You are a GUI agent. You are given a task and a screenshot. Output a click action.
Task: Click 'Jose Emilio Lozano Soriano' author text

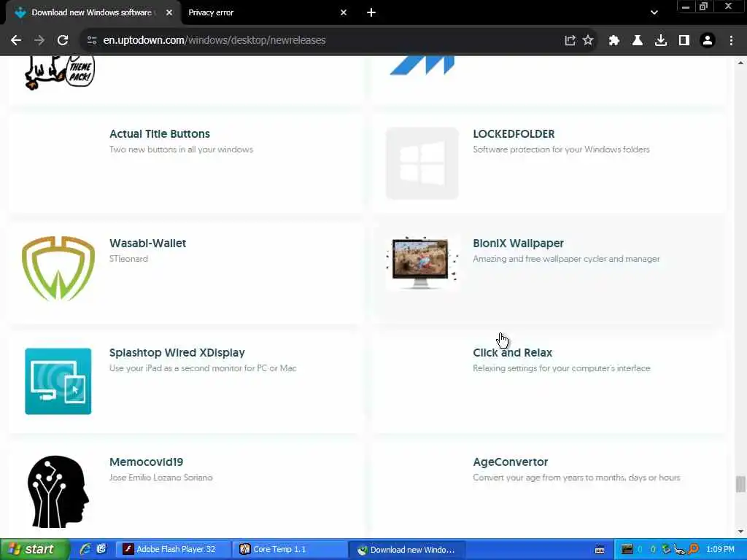(160, 478)
